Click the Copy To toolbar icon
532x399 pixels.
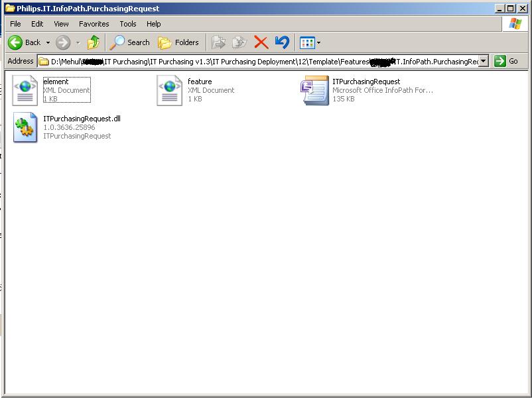(x=239, y=42)
